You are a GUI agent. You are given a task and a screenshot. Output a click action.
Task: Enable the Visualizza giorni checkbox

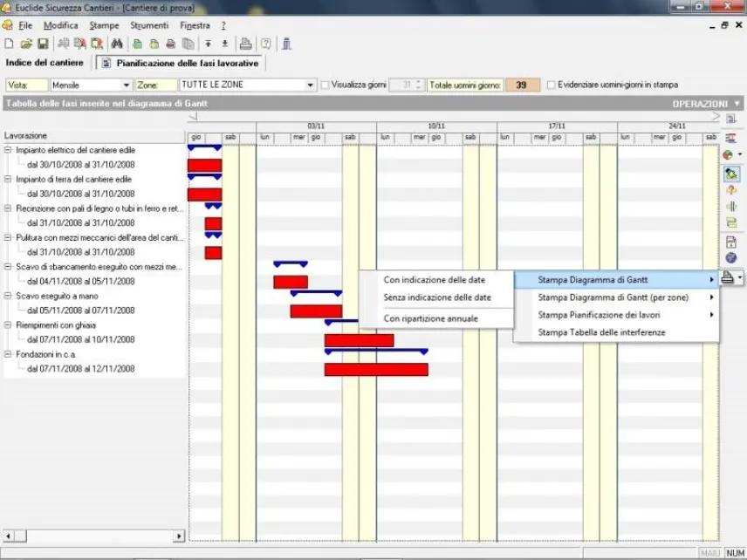pos(325,85)
